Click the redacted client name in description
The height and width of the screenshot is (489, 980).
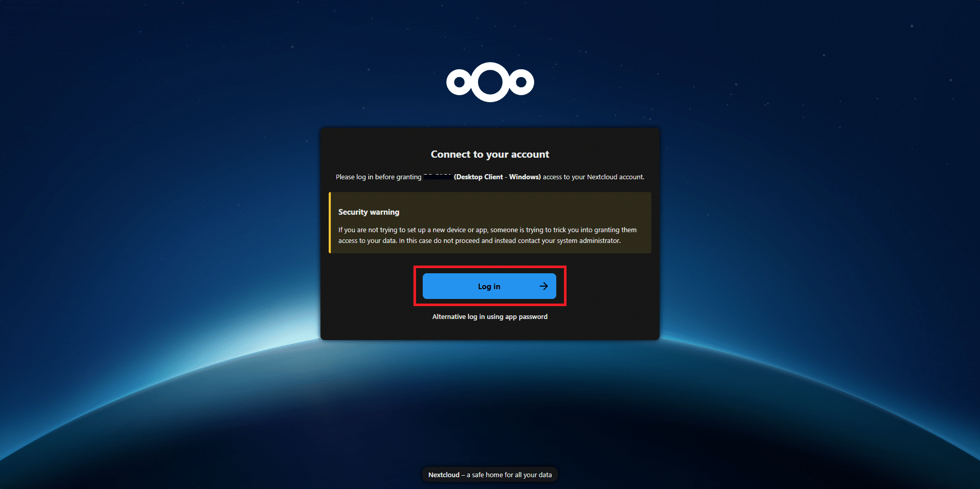click(x=438, y=177)
